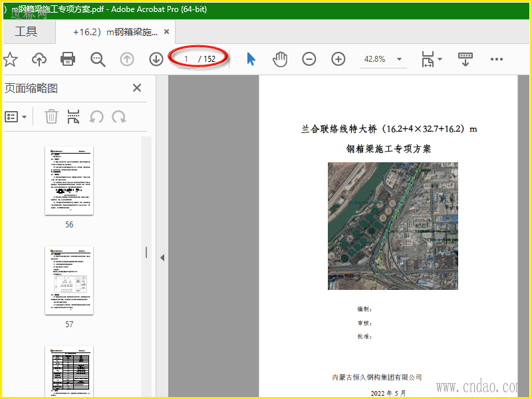
Task: Print the document with printer icon
Action: [68, 59]
